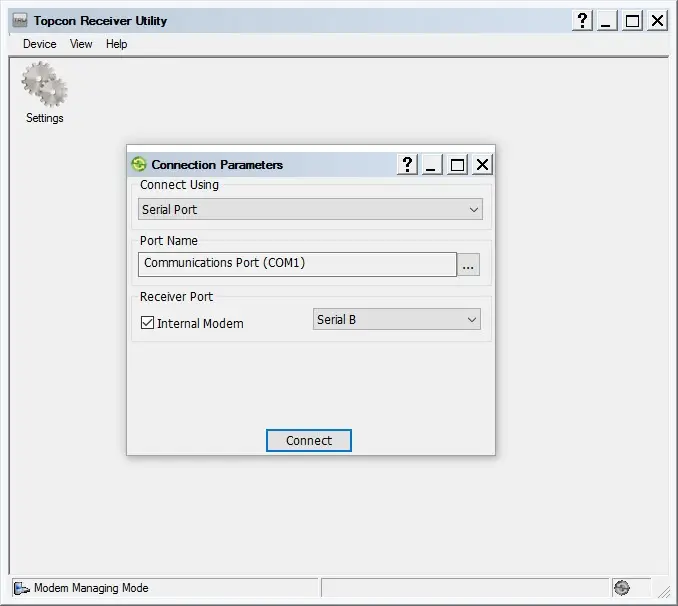678x606 pixels.
Task: Click the Settings label under gears
Action: coord(45,118)
